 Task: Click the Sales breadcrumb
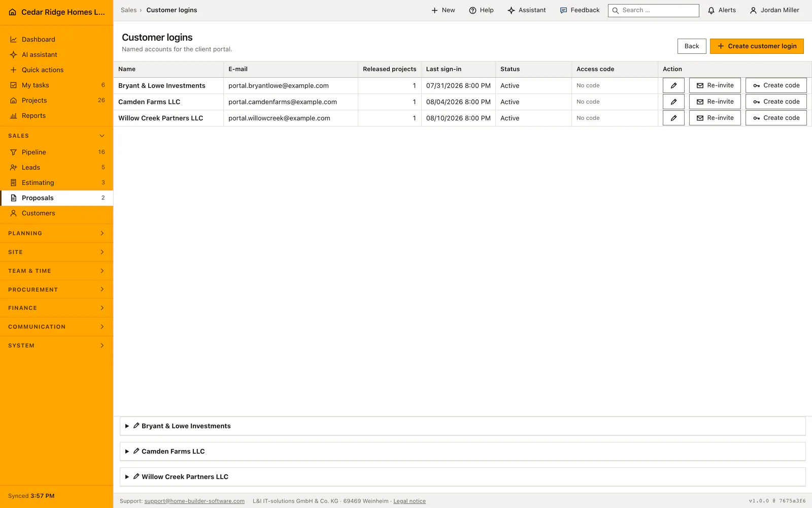pos(128,10)
